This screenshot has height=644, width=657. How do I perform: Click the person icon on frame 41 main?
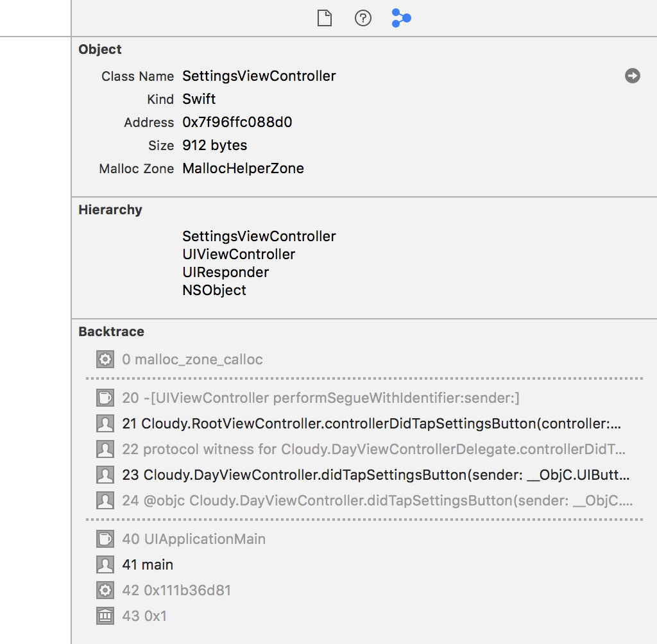click(105, 564)
